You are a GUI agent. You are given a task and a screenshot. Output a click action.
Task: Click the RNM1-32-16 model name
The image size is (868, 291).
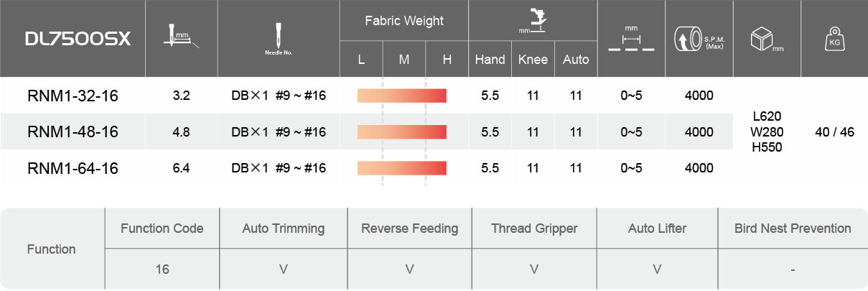73,96
